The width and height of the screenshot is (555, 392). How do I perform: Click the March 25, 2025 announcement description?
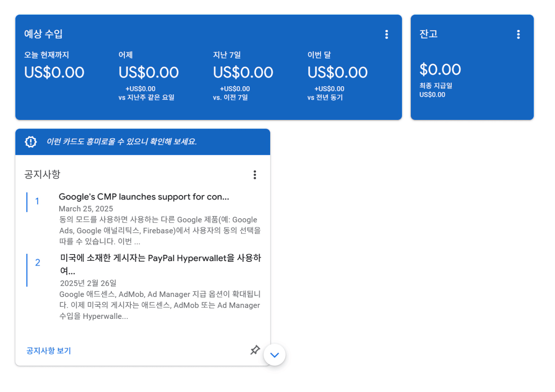(160, 231)
